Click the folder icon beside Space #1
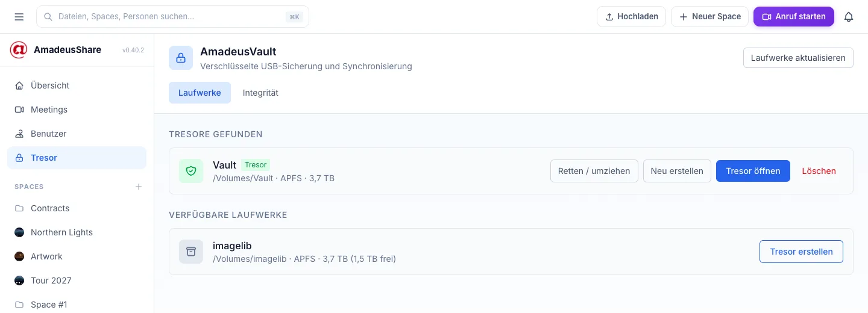The height and width of the screenshot is (313, 868). pyautogui.click(x=19, y=305)
